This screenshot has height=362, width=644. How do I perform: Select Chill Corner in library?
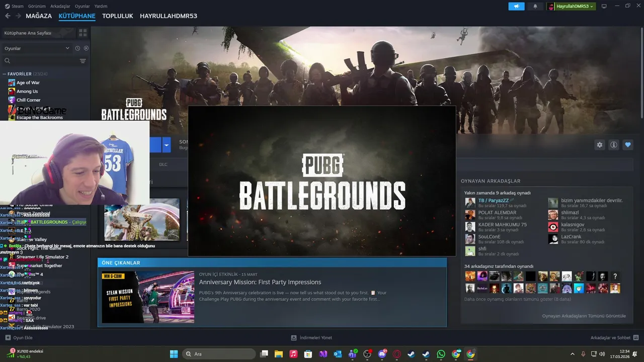pos(29,100)
